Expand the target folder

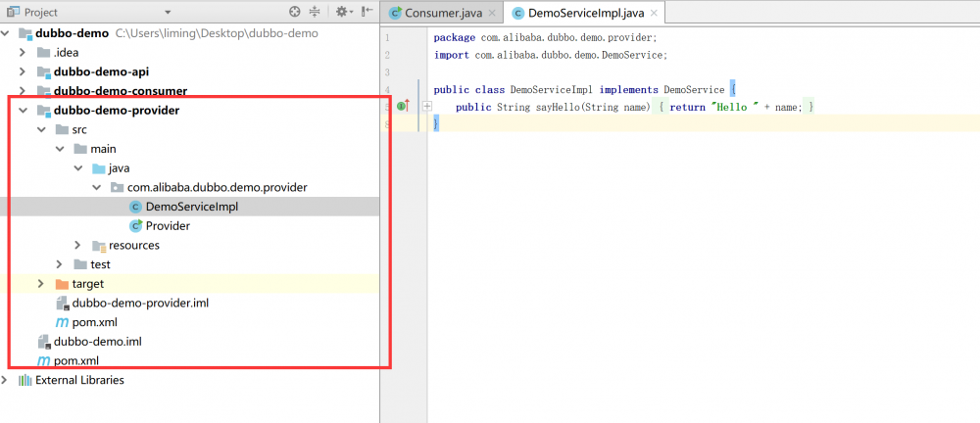coord(40,284)
